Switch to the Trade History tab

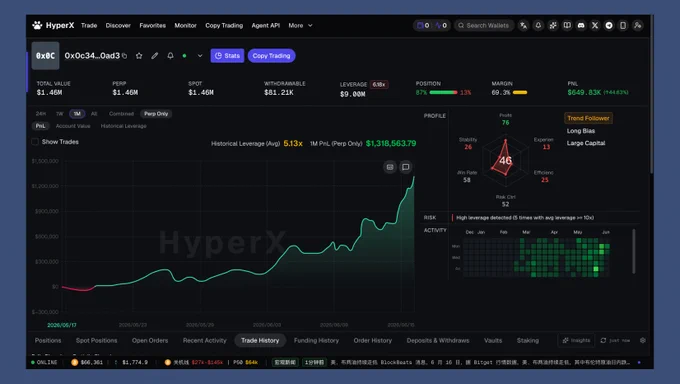click(x=260, y=341)
